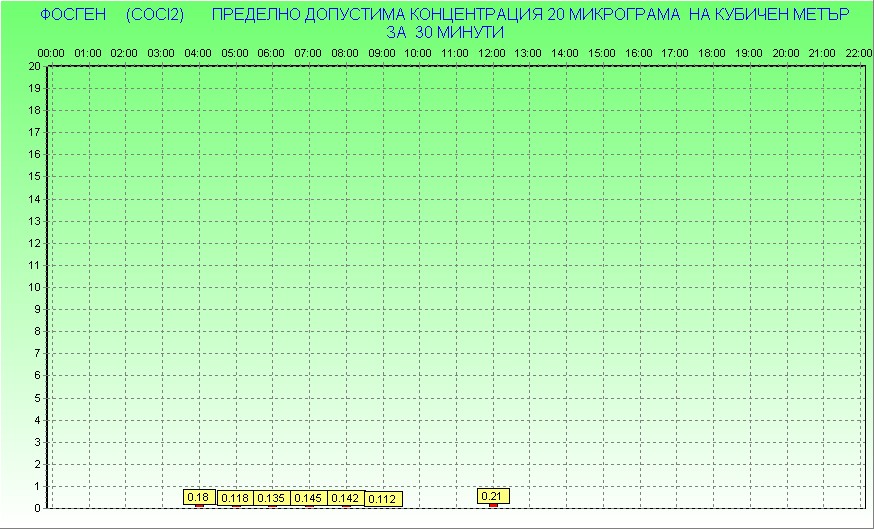Viewport: 874px width, 529px height.
Task: Click the 11:00 time axis label
Action: pyautogui.click(x=455, y=54)
